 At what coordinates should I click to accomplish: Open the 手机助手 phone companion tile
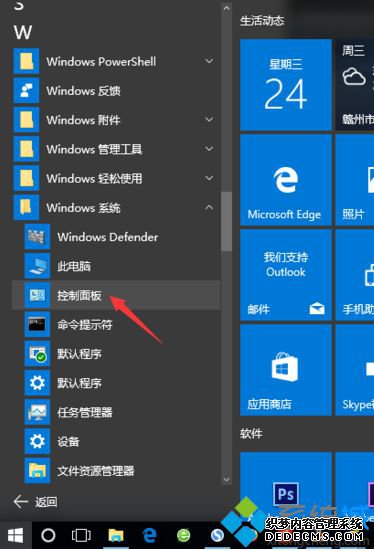355,275
